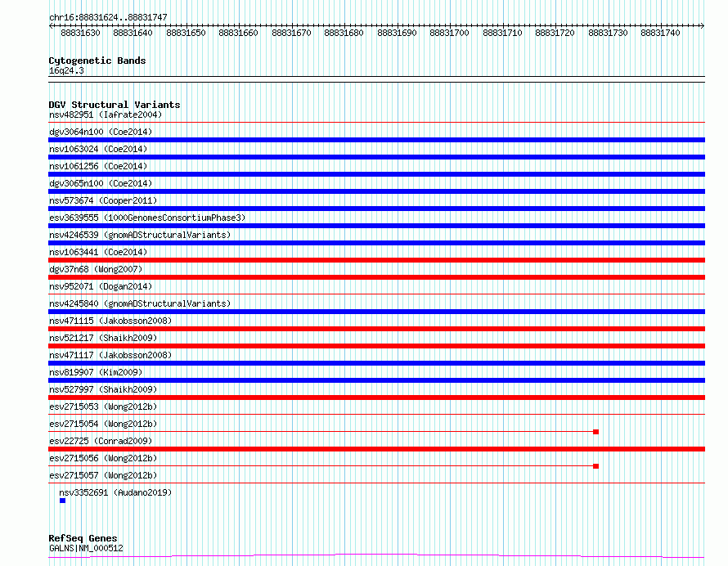
Task: Select esv2715057 (Wong2012b) variant label
Action: pyautogui.click(x=103, y=475)
